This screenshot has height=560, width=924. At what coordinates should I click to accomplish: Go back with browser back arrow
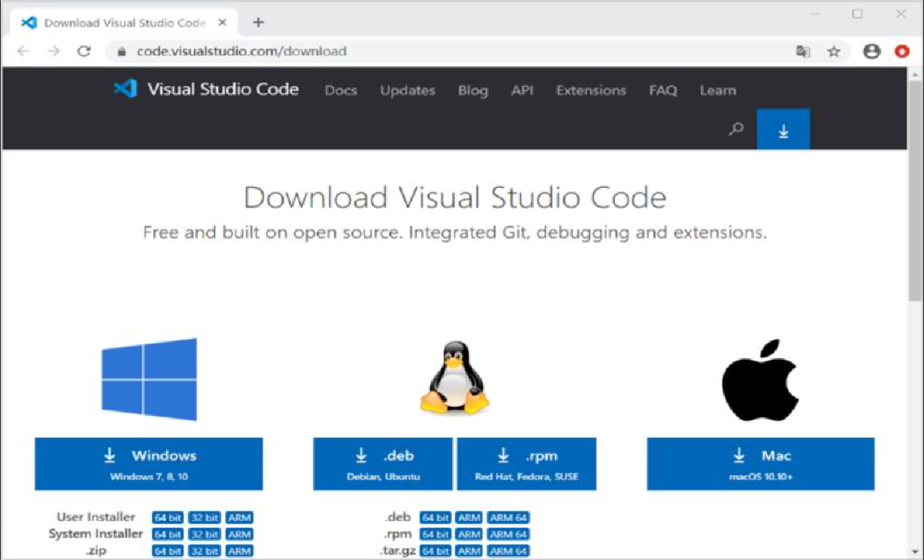coord(24,51)
